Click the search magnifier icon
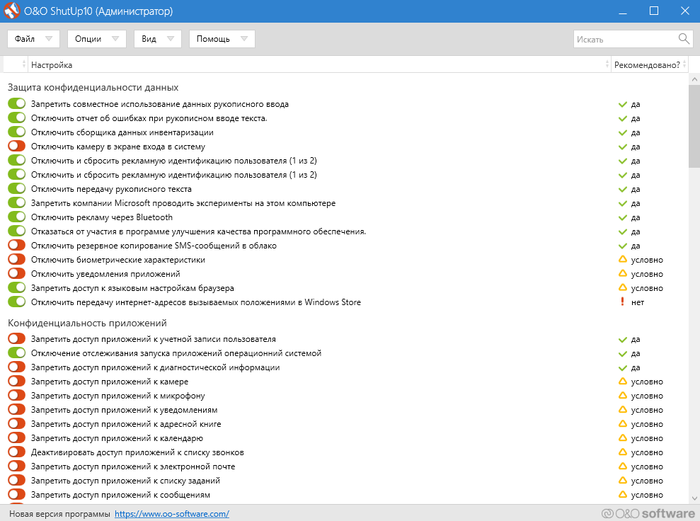 (683, 39)
